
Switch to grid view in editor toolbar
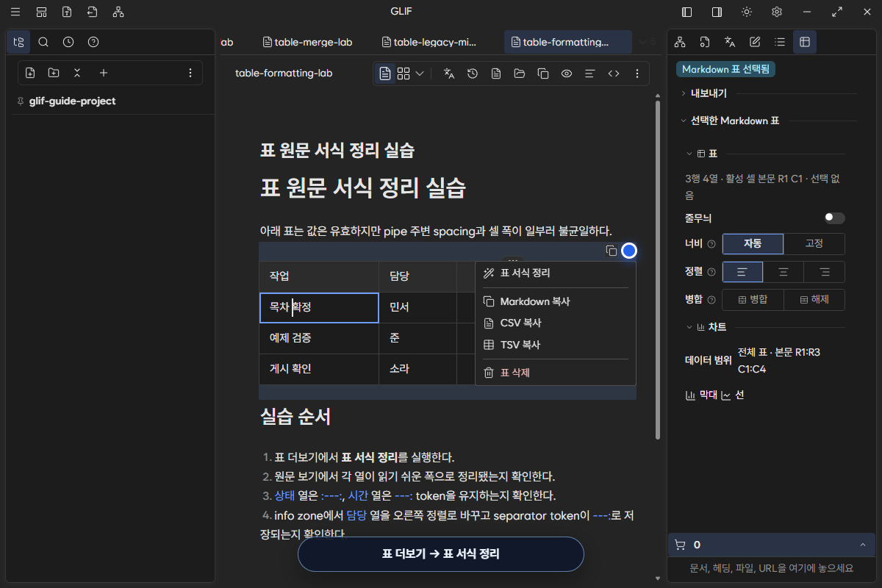(404, 73)
